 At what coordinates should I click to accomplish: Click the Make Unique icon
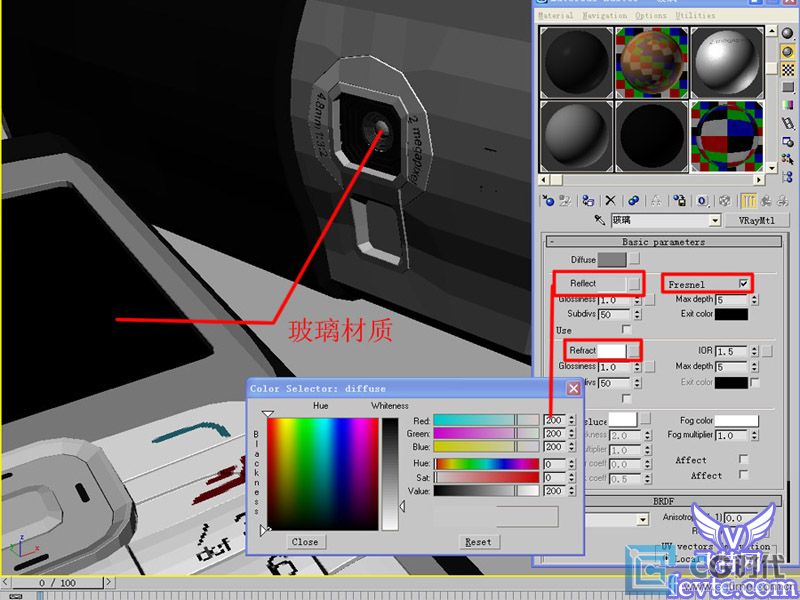656,201
